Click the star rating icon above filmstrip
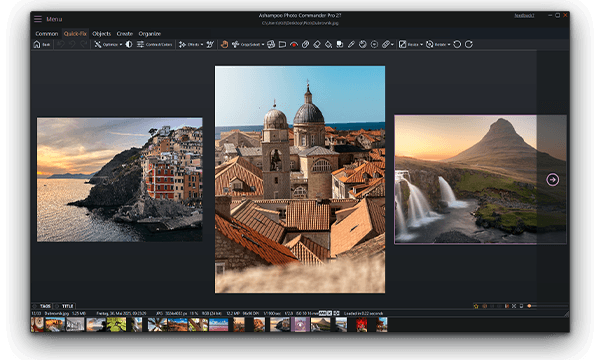 [x=476, y=306]
